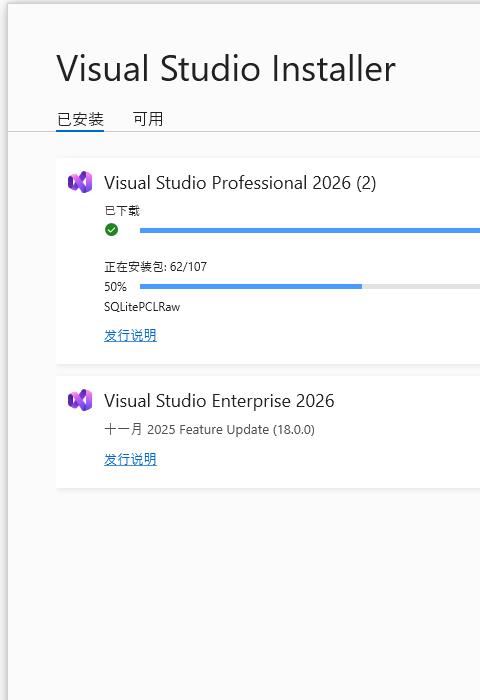
Task: Select the Visual Studio Enterprise 2026 title
Action: [x=219, y=400]
